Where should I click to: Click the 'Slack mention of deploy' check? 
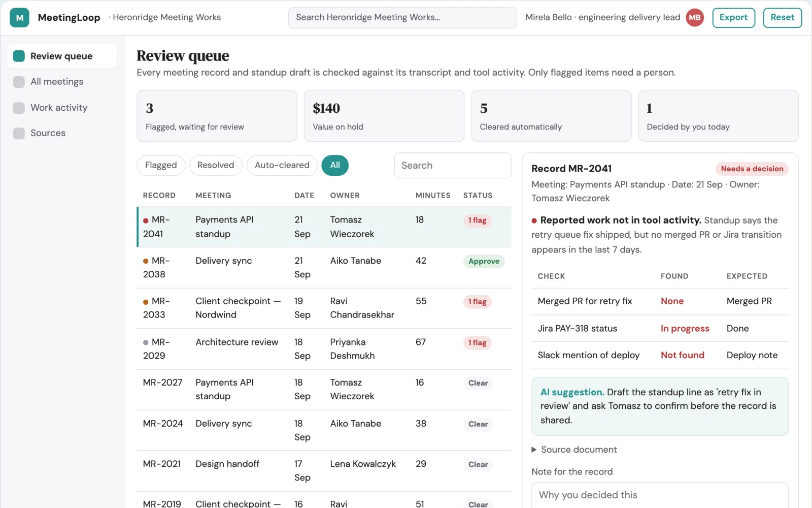588,356
